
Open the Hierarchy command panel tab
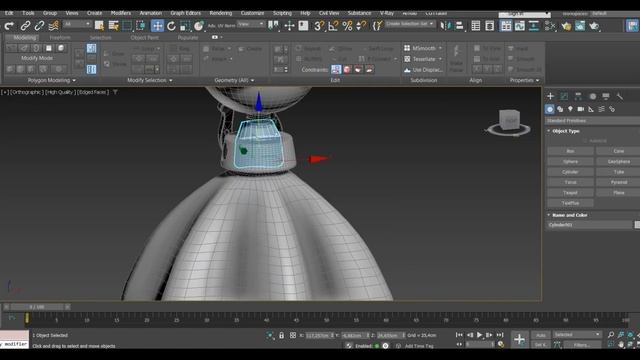point(578,96)
